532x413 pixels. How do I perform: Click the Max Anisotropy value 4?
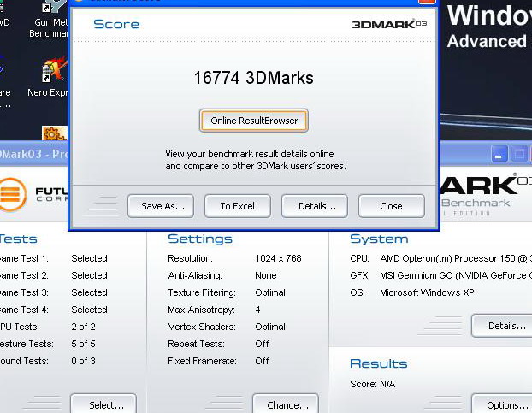pyautogui.click(x=257, y=310)
